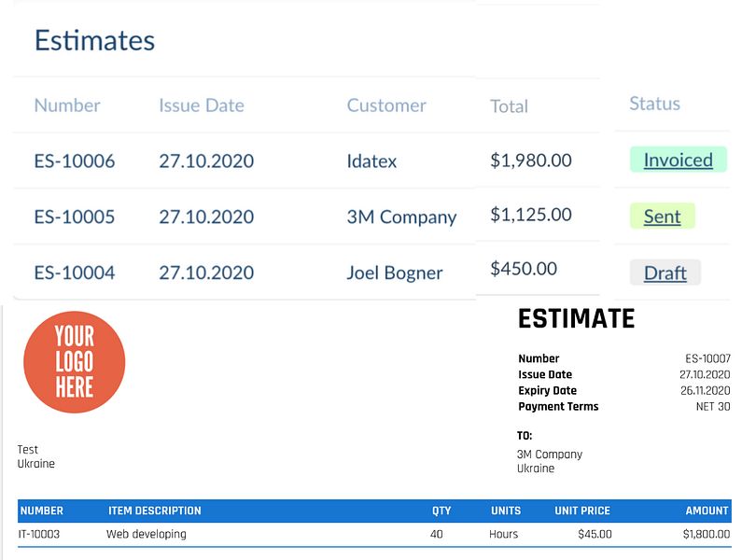Click the Your Logo Here placeholder

coord(75,362)
